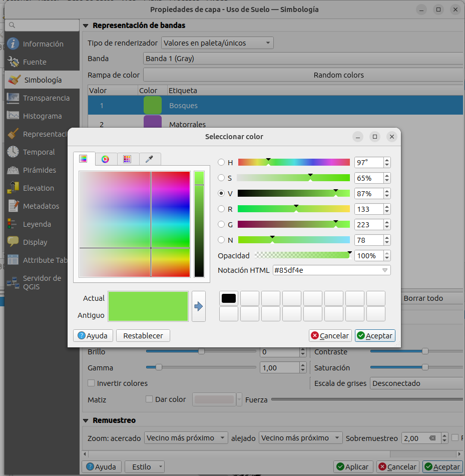
Task: Switch to the color swatches tab
Action: [x=127, y=159]
